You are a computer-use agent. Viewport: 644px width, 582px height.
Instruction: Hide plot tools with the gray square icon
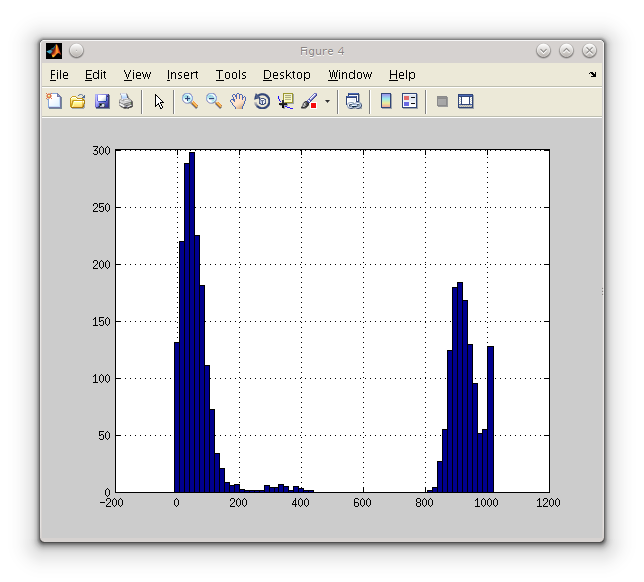tap(442, 101)
